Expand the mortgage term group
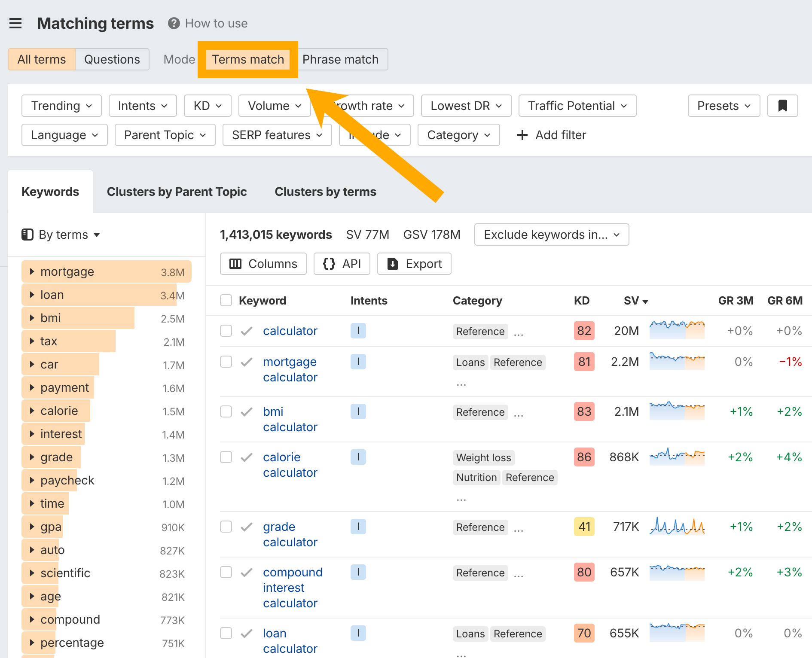Screen dimensions: 812x658 [32, 271]
